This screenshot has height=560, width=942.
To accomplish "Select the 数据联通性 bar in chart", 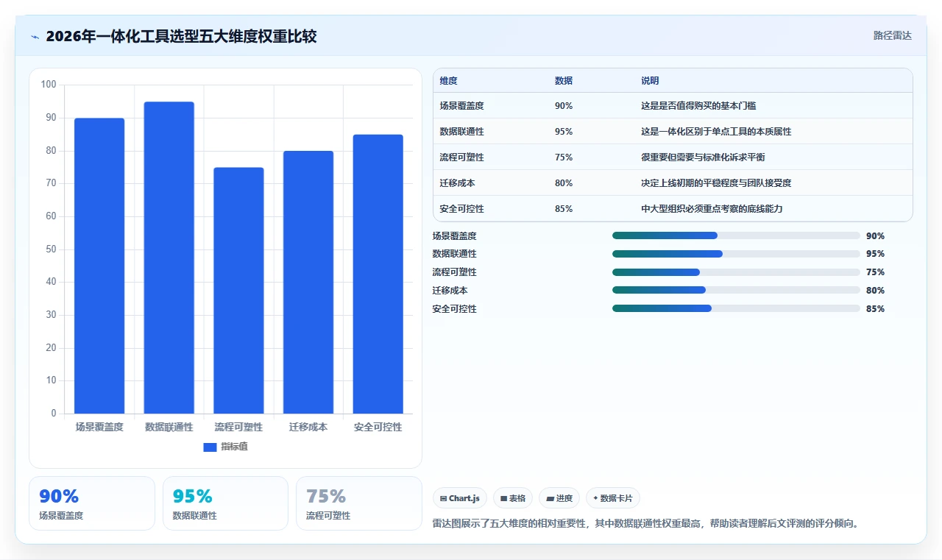I will pos(169,258).
